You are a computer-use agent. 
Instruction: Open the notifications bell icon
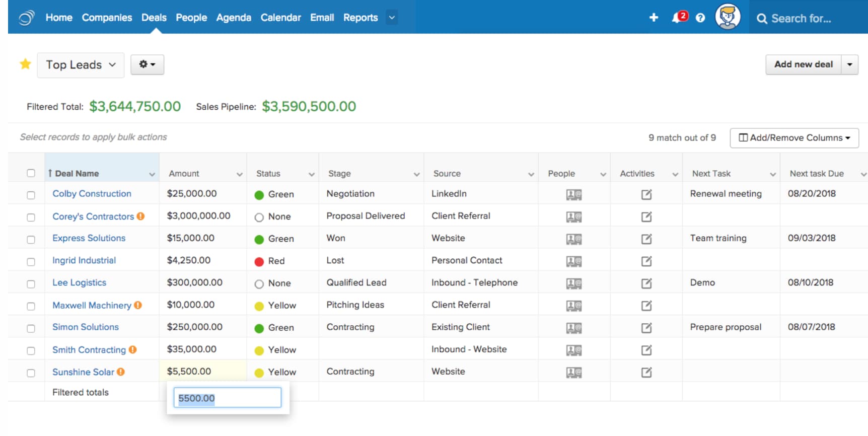(677, 18)
